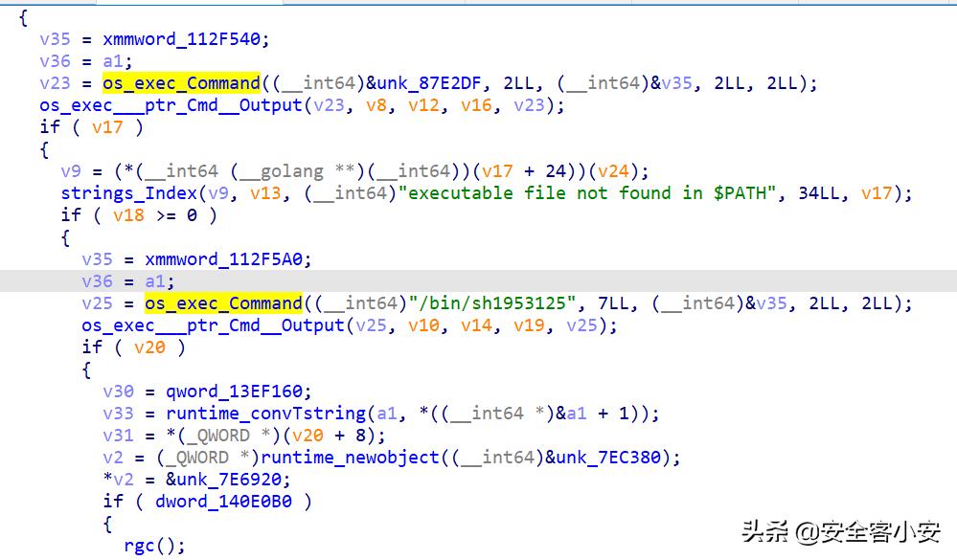957x560 pixels.
Task: Click variable v13 in strings_Index arguments
Action: coord(265,193)
